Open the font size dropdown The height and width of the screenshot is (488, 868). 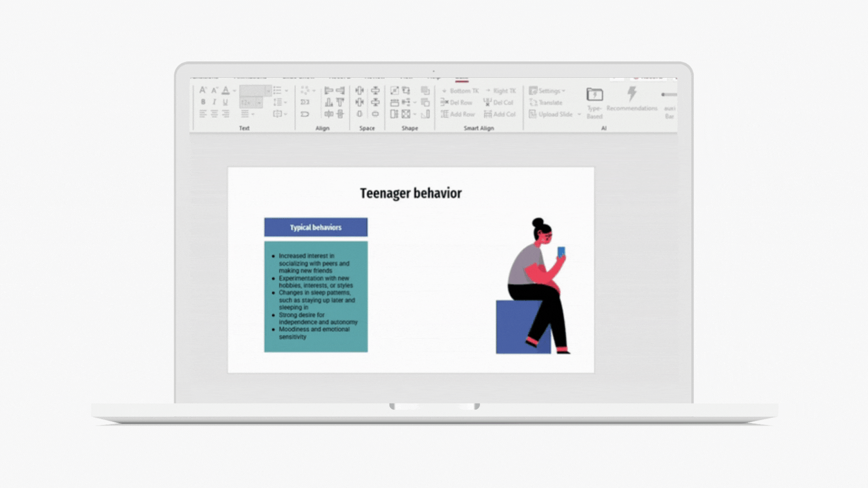(x=259, y=103)
